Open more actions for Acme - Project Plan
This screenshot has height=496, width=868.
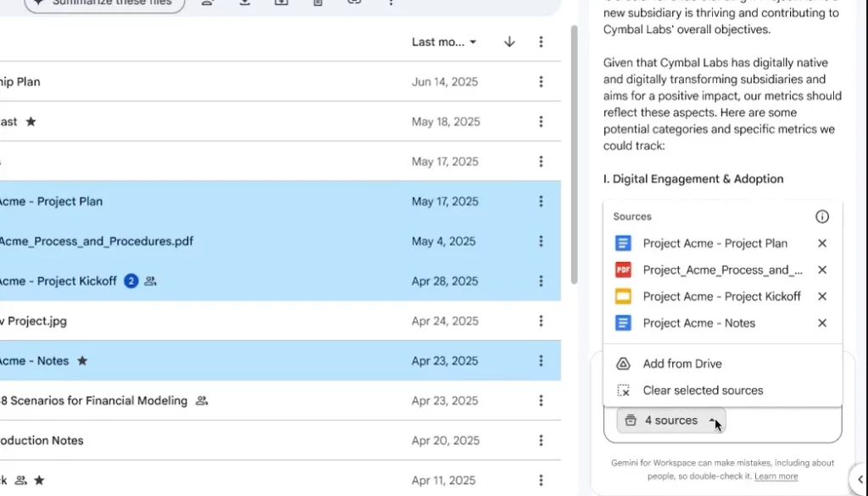tap(541, 202)
